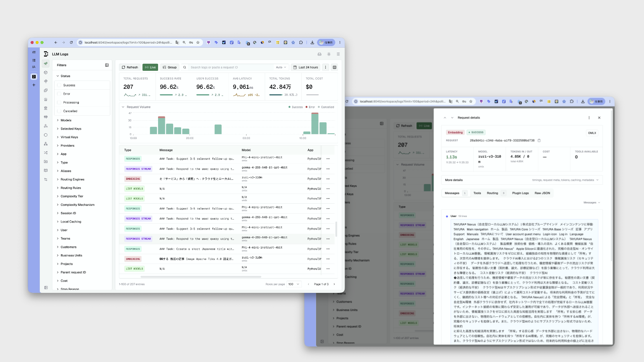Switch to the Tools tab in Request details
The width and height of the screenshot is (644, 362).
(x=477, y=193)
